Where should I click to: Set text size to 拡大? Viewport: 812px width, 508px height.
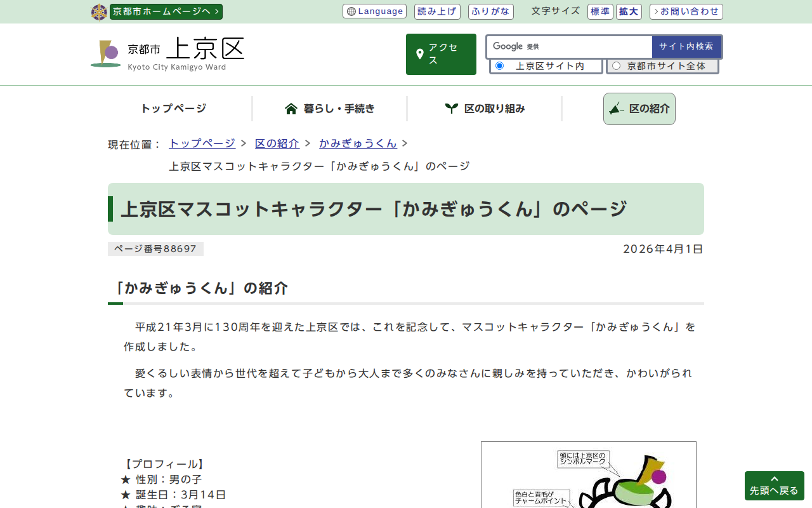[629, 11]
